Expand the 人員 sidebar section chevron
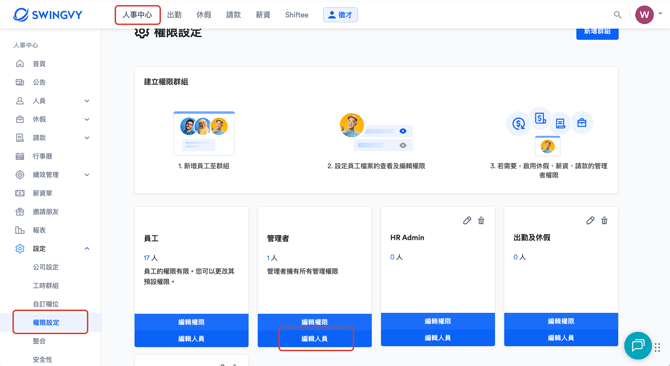The image size is (670, 366). (87, 101)
